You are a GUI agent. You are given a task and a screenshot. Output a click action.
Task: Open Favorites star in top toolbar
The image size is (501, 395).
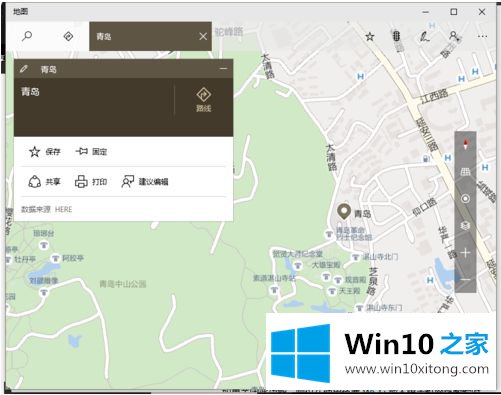[370, 36]
